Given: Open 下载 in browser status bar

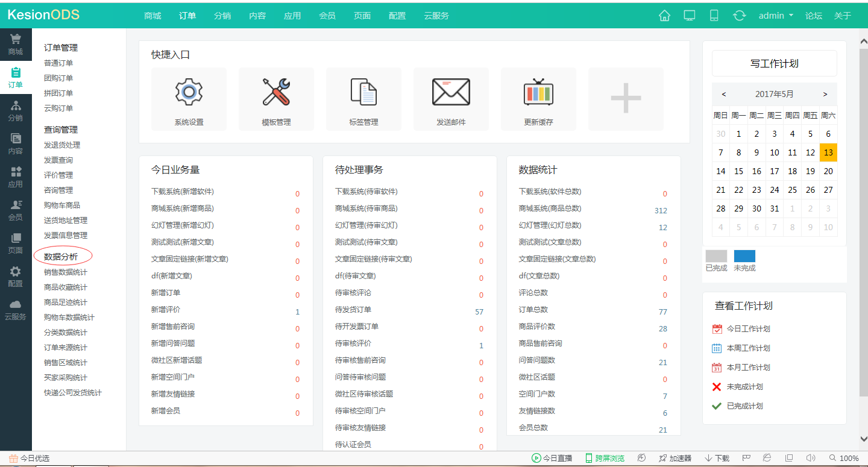Looking at the screenshot, I should 717,459.
